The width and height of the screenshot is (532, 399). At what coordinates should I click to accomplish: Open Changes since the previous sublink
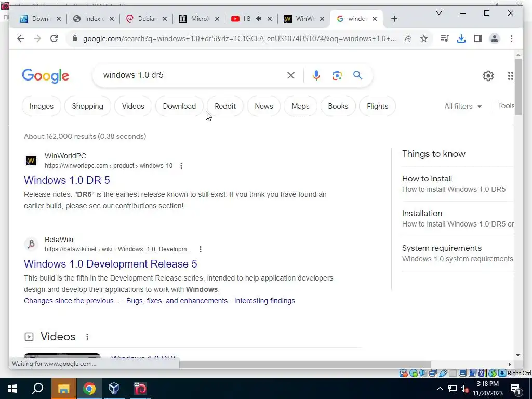pos(72,301)
